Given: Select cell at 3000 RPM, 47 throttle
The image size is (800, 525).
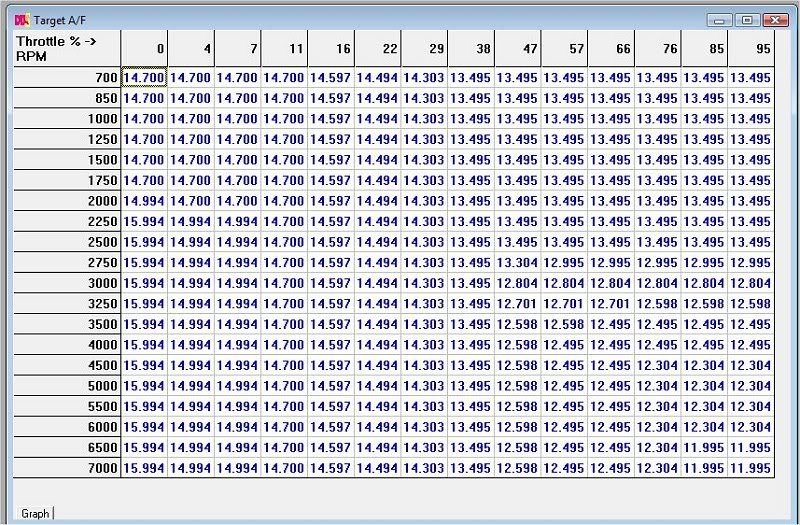Looking at the screenshot, I should [518, 283].
